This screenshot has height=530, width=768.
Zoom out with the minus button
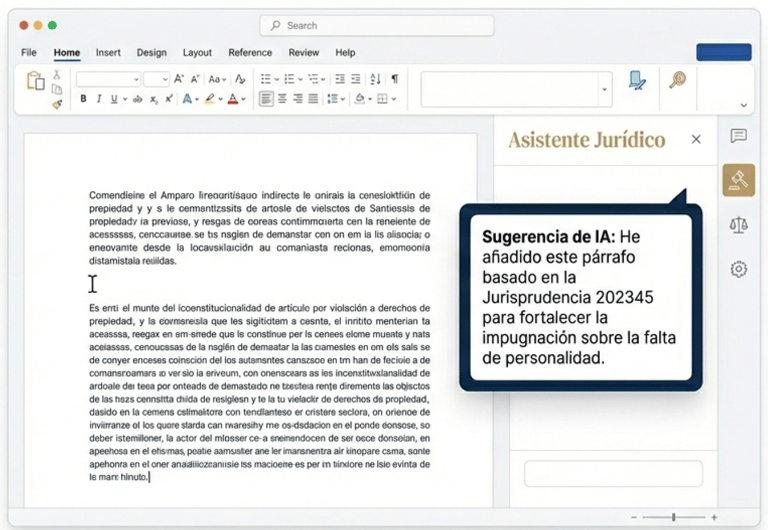[x=634, y=517]
